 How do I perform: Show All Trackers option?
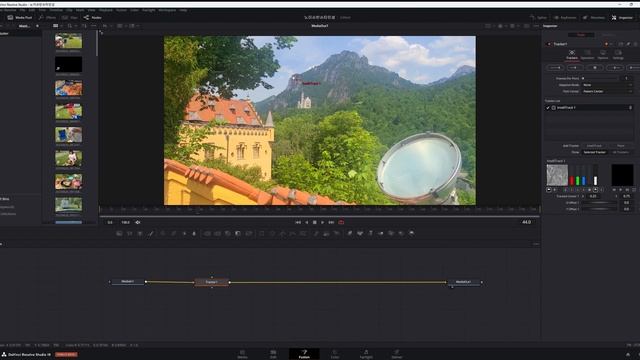(620, 152)
